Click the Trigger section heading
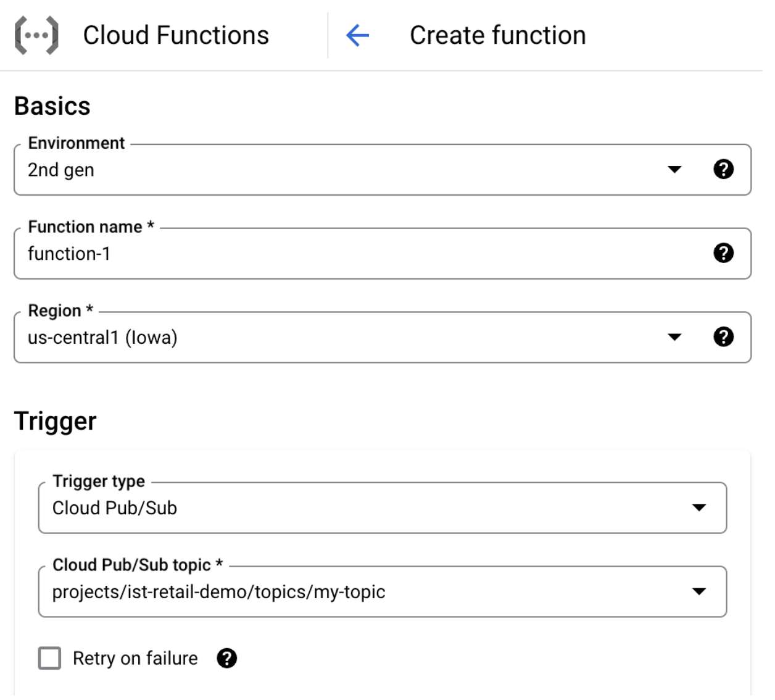 (x=56, y=421)
